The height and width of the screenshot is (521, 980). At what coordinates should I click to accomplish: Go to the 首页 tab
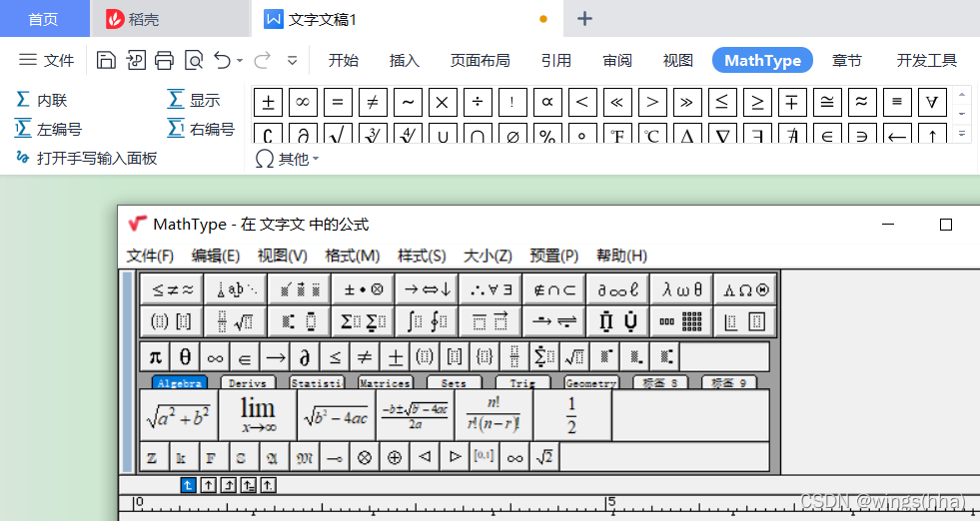point(44,19)
